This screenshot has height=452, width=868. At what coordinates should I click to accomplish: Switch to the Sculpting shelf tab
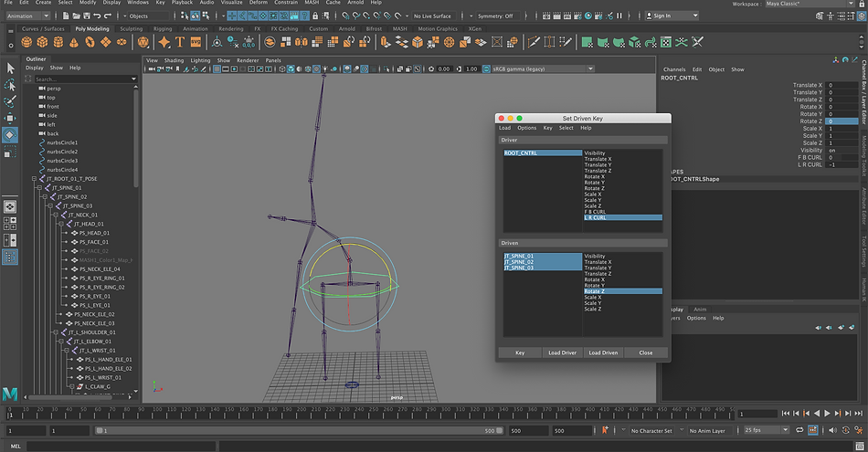click(132, 29)
